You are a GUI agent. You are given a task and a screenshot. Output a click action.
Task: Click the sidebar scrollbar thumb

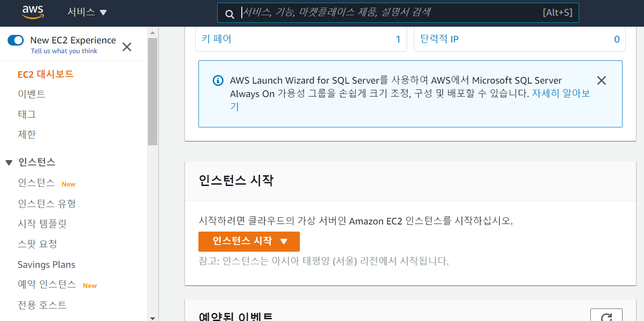tap(152, 92)
